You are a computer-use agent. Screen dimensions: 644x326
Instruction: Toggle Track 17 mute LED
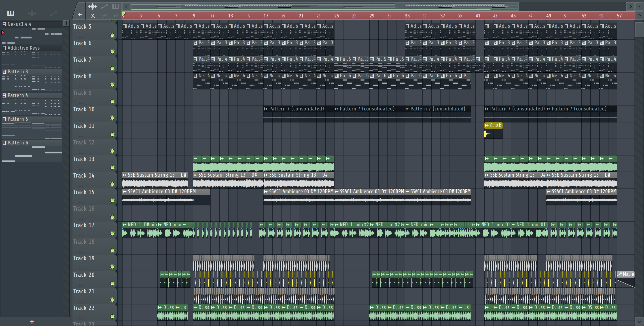pos(112,234)
